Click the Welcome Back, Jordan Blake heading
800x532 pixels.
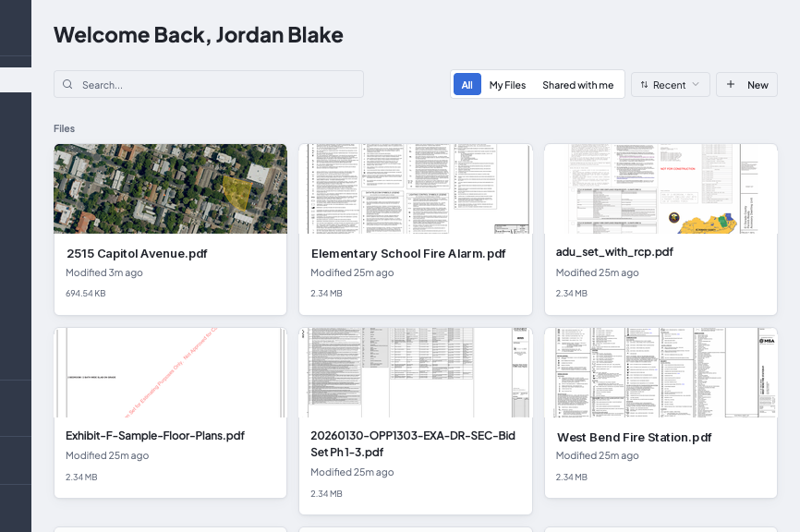point(199,35)
